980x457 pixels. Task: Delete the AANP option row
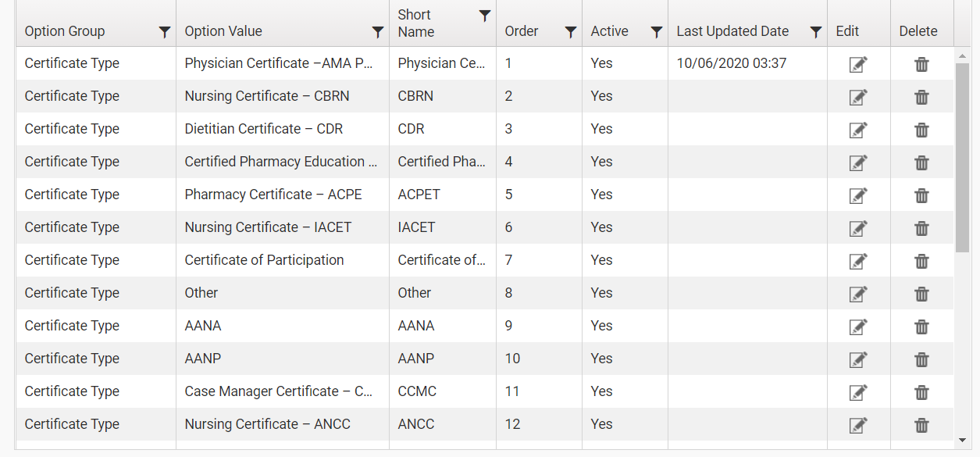(x=921, y=359)
